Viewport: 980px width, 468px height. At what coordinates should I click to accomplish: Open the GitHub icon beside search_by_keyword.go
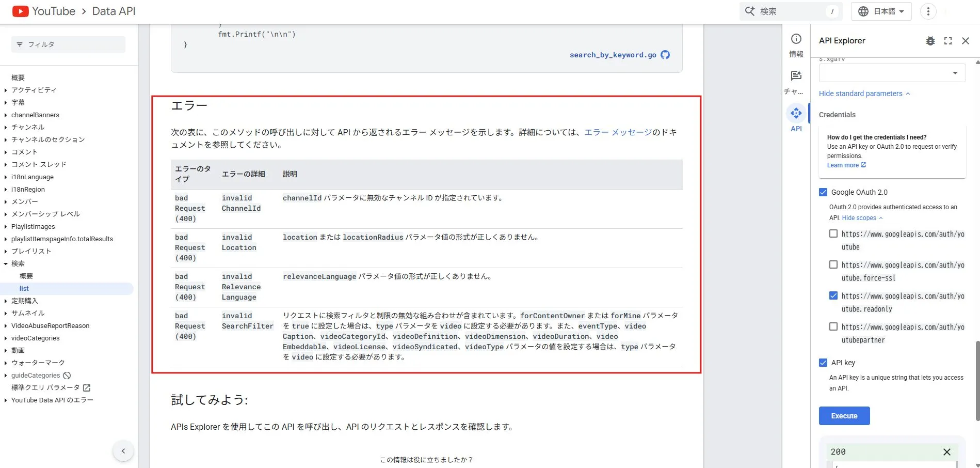point(665,55)
